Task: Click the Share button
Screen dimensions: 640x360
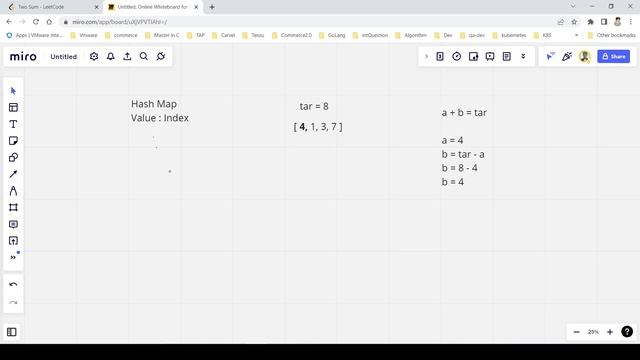Action: point(613,56)
